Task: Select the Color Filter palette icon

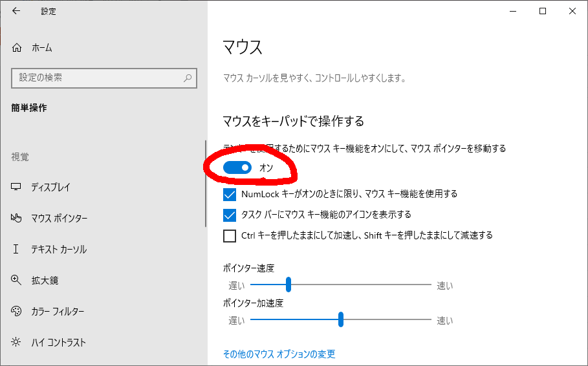Action: [17, 312]
